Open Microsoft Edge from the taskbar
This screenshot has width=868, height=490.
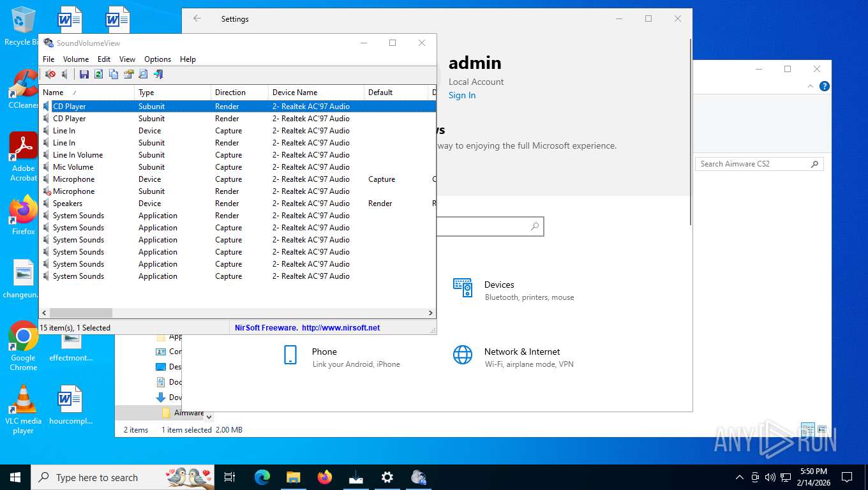pyautogui.click(x=262, y=477)
